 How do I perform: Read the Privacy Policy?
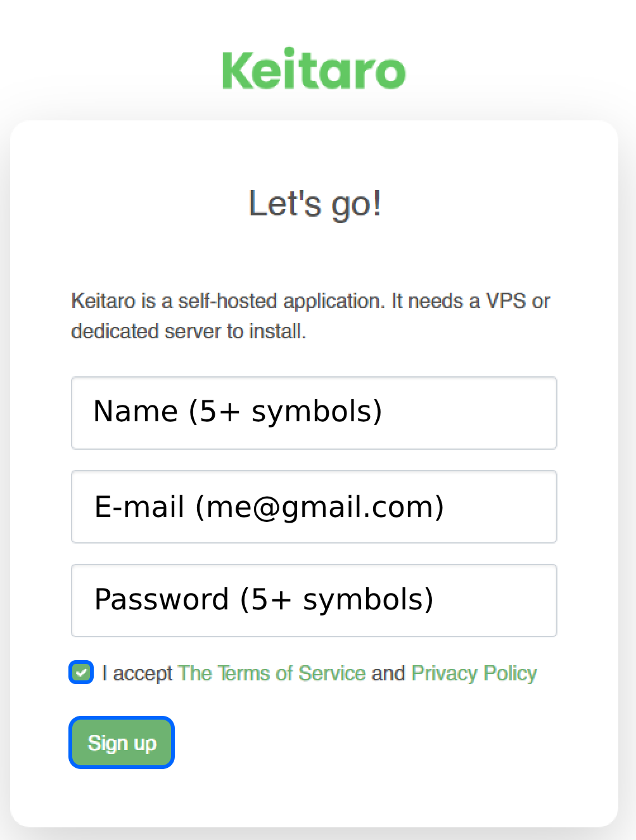(x=474, y=673)
